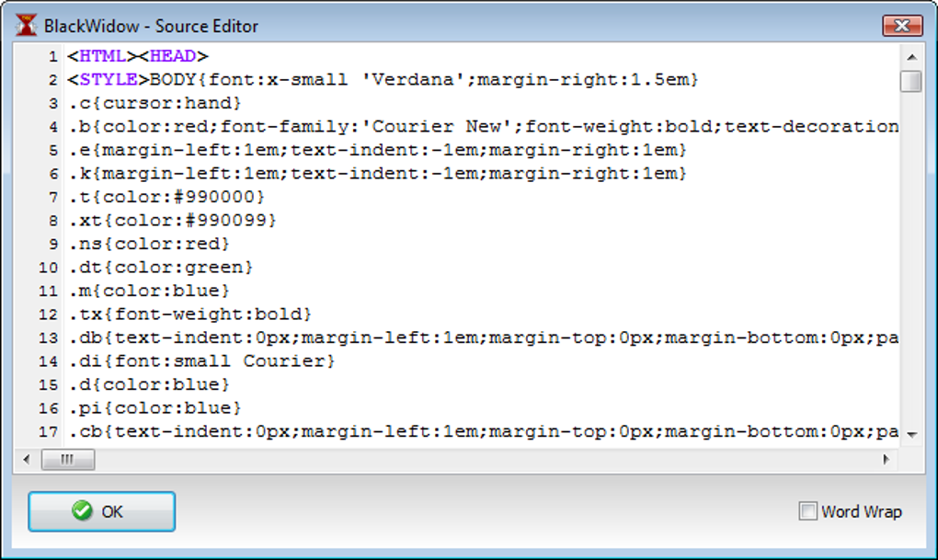938x560 pixels.
Task: Enable the Word Wrap checkbox
Action: tap(807, 511)
